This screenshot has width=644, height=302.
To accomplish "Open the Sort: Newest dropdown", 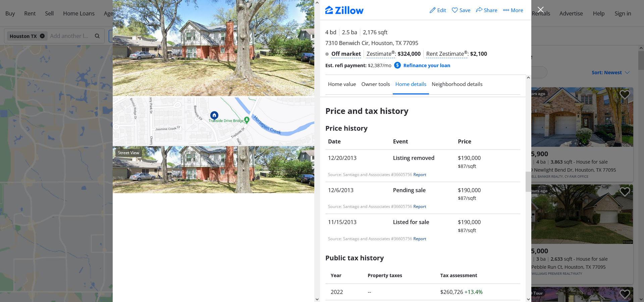I will [610, 73].
